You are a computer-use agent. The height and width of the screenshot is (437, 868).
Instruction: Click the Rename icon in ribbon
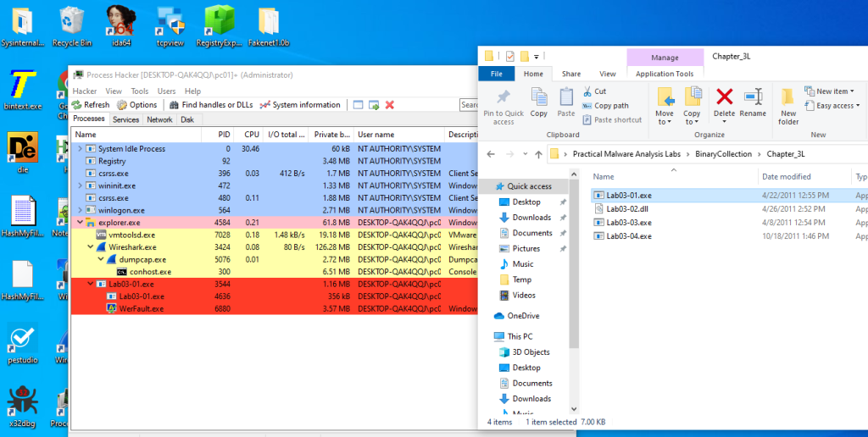pos(753,97)
